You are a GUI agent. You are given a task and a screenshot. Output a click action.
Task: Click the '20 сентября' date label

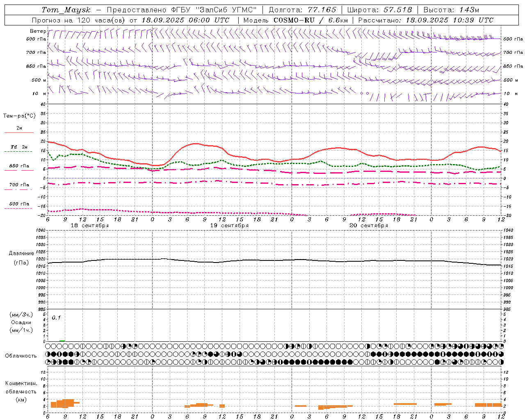coord(369,226)
